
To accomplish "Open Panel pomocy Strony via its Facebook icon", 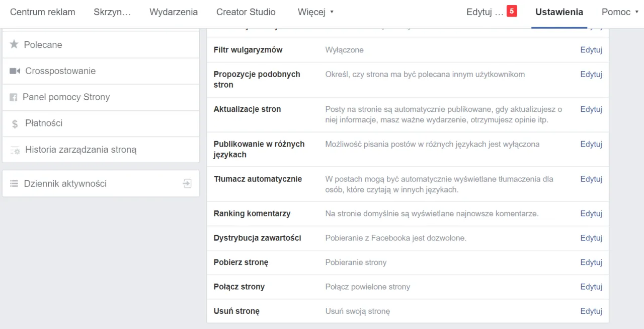I will [x=14, y=97].
